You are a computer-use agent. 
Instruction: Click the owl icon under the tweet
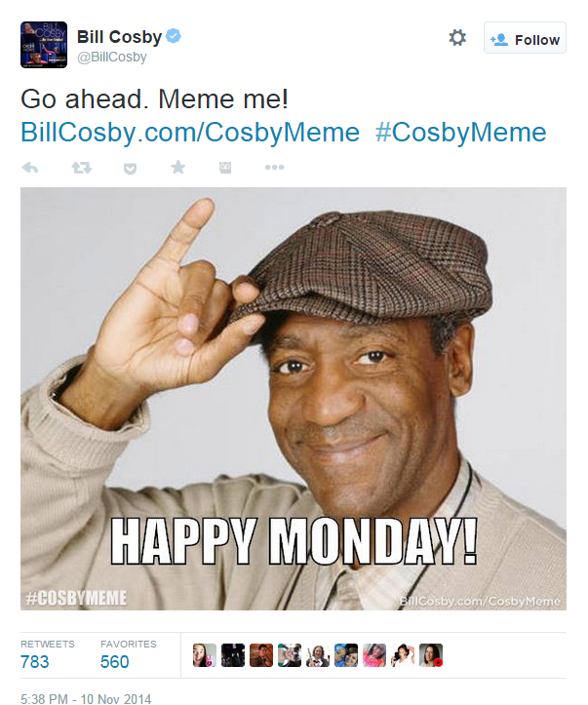[x=225, y=168]
